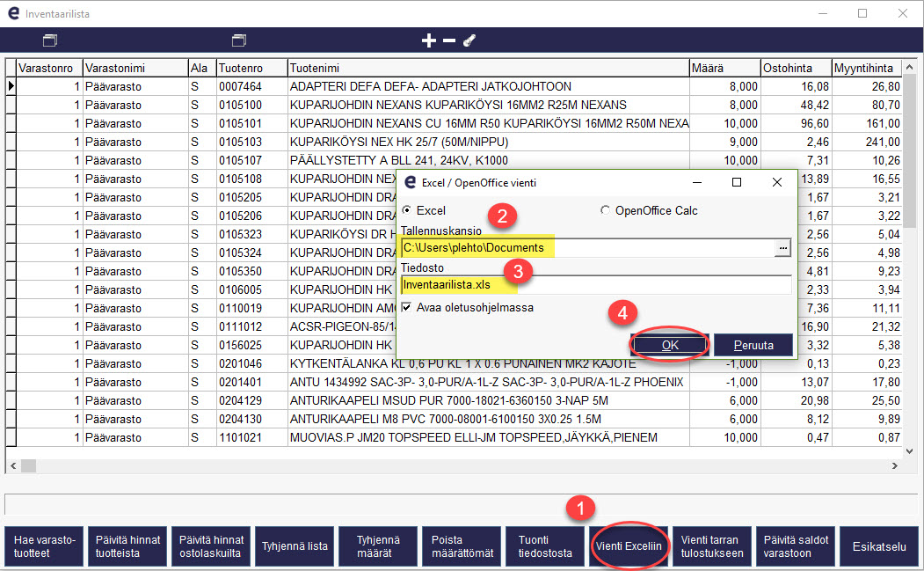Click the brush edit icon in toolbar
924x571 pixels.
pyautogui.click(x=469, y=40)
